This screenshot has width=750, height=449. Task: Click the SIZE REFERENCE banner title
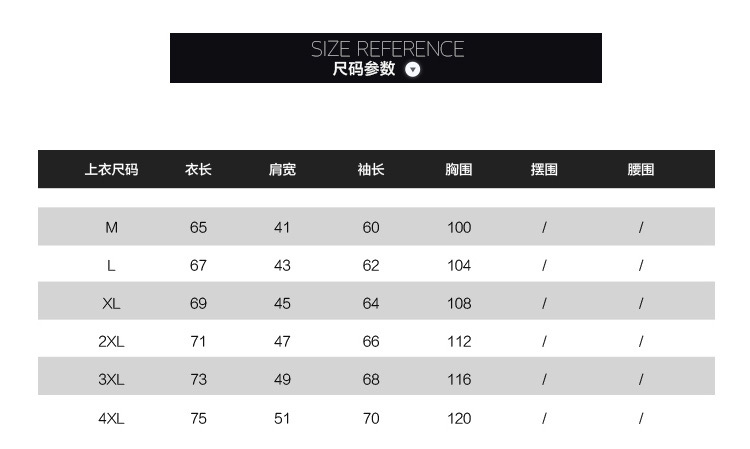(x=387, y=49)
